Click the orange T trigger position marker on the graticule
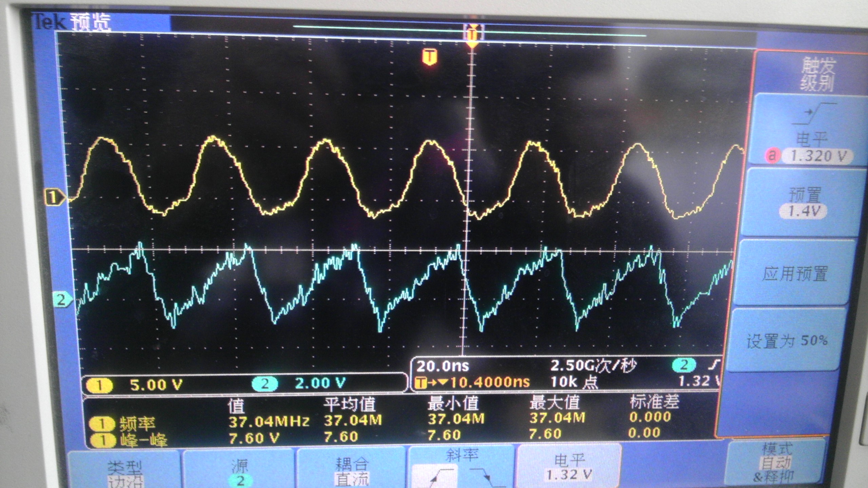The image size is (868, 488). 430,57
